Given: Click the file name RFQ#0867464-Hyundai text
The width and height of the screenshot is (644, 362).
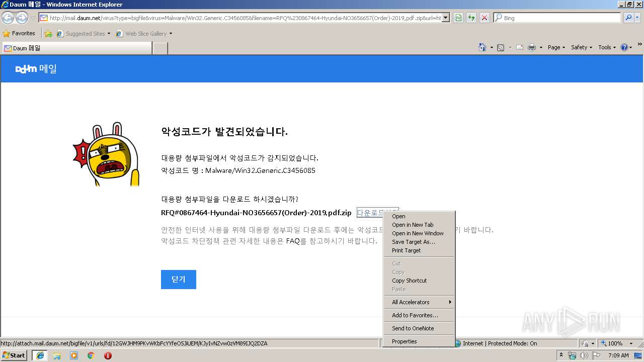Looking at the screenshot, I should 256,213.
